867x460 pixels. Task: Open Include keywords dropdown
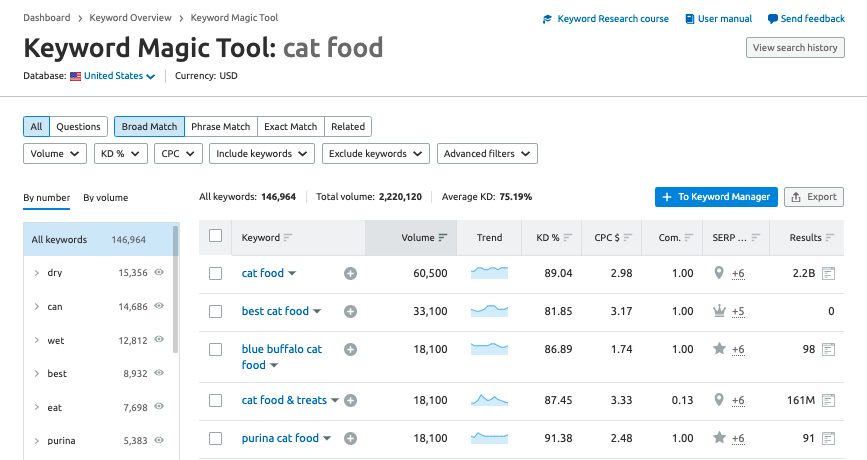click(x=262, y=154)
